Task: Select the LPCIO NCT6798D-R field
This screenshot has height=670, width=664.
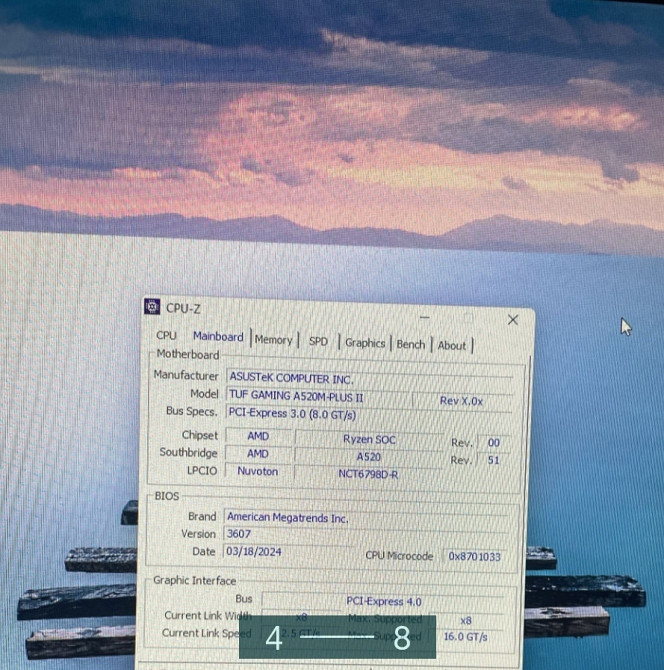Action: tap(368, 473)
